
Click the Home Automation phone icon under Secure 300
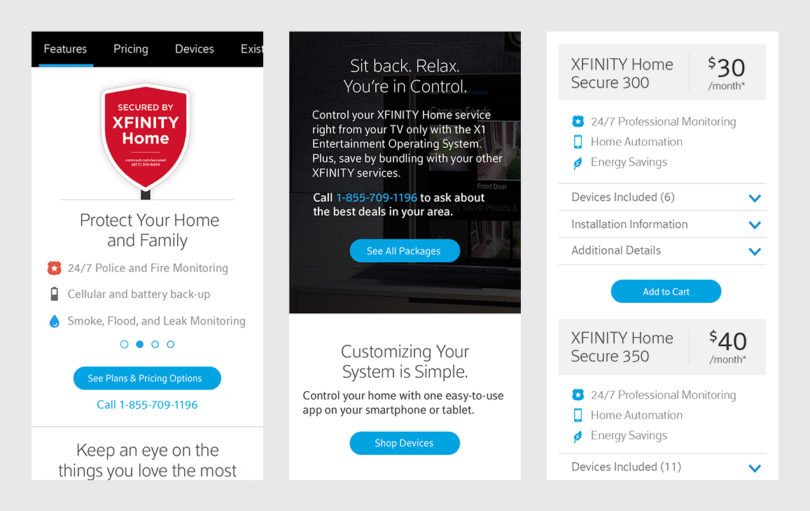[578, 142]
